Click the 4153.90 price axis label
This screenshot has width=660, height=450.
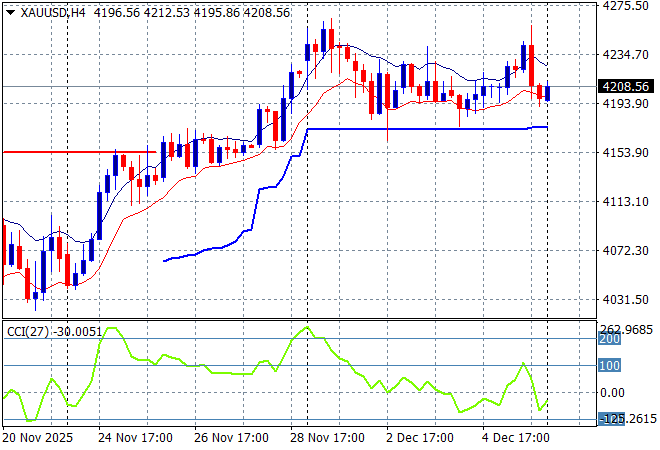[x=628, y=152]
